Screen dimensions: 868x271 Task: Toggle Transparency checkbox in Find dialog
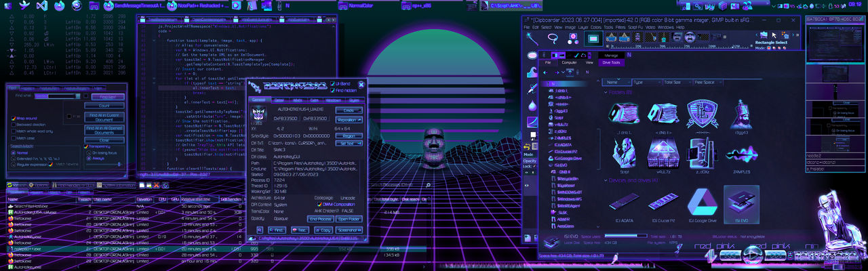click(x=86, y=146)
